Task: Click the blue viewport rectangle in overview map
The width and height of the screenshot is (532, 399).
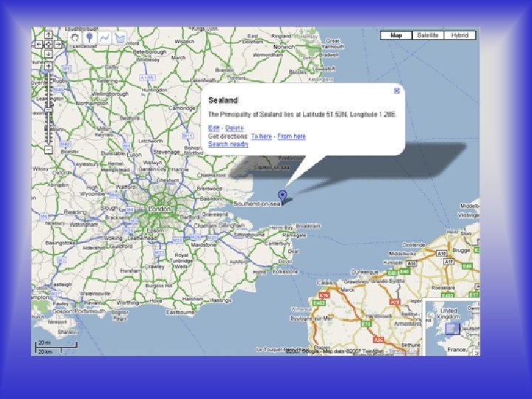Action: click(x=452, y=329)
